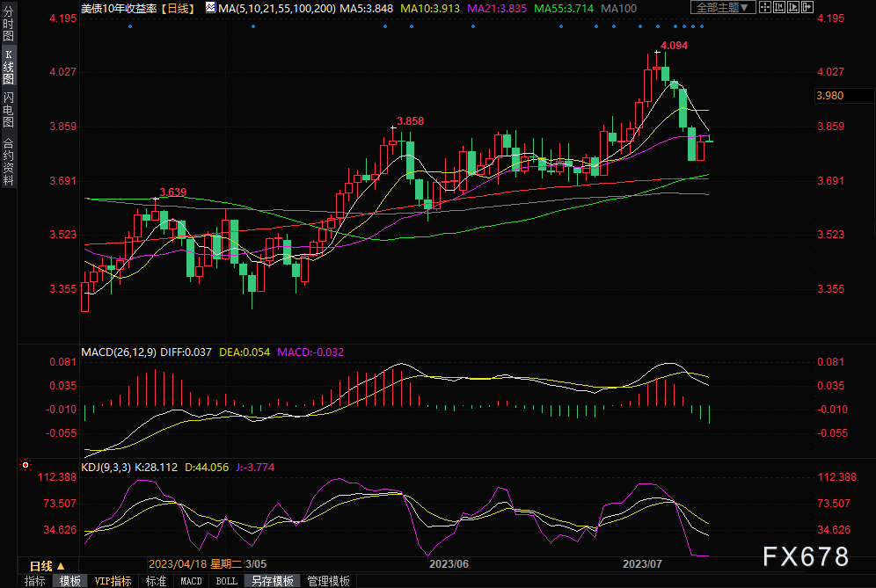Click the 3.639 peak price marker
The image size is (876, 588).
tap(173, 192)
